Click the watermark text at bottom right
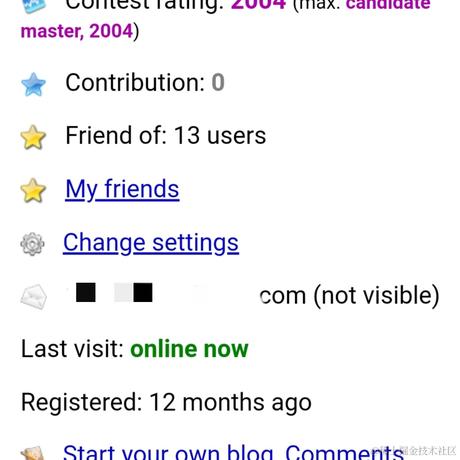460x460 pixels. click(x=414, y=450)
